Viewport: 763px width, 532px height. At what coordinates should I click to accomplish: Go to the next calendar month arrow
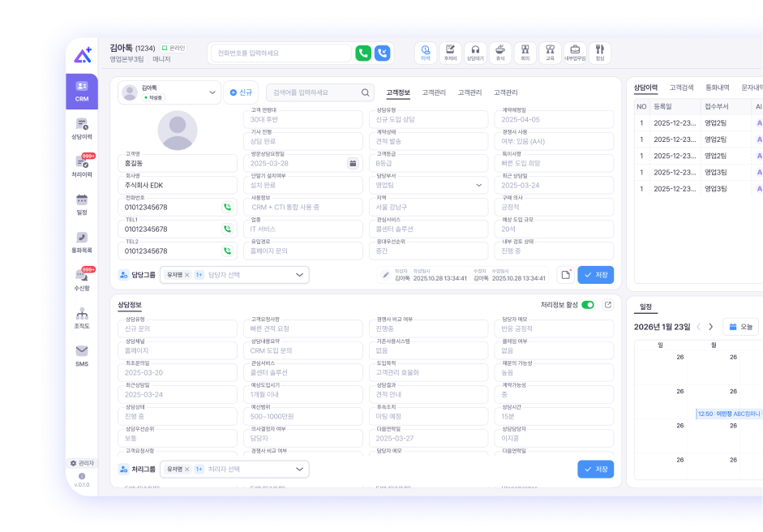[711, 327]
